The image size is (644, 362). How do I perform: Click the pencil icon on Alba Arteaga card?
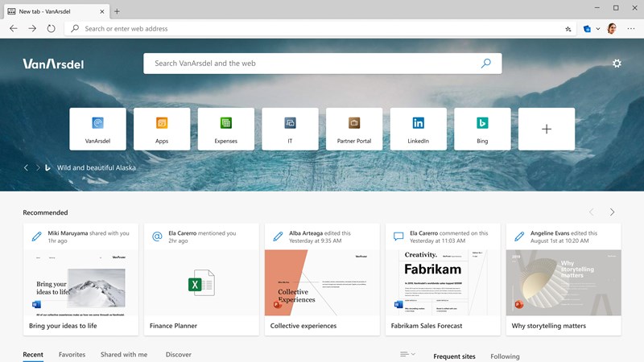(x=278, y=237)
